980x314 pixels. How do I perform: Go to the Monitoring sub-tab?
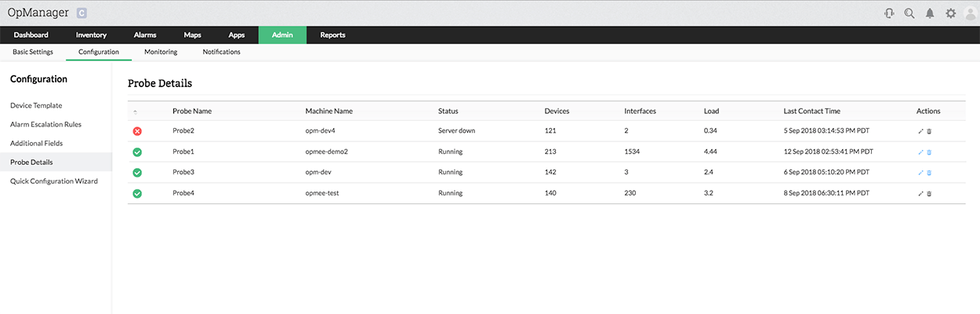161,53
